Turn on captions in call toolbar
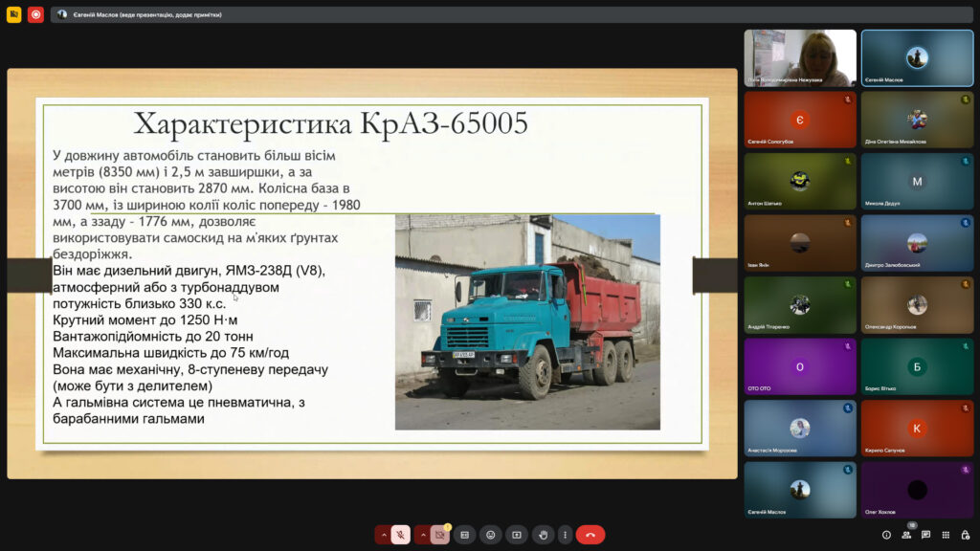 (464, 535)
